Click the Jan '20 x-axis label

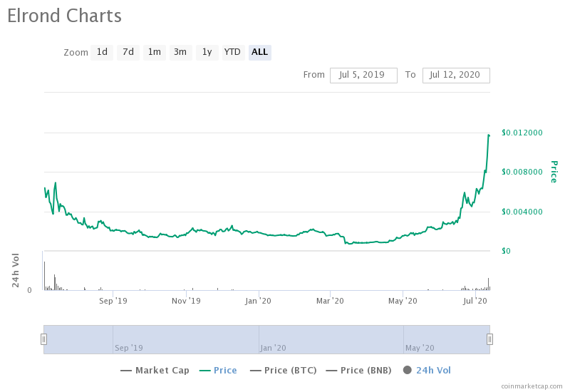coord(258,301)
